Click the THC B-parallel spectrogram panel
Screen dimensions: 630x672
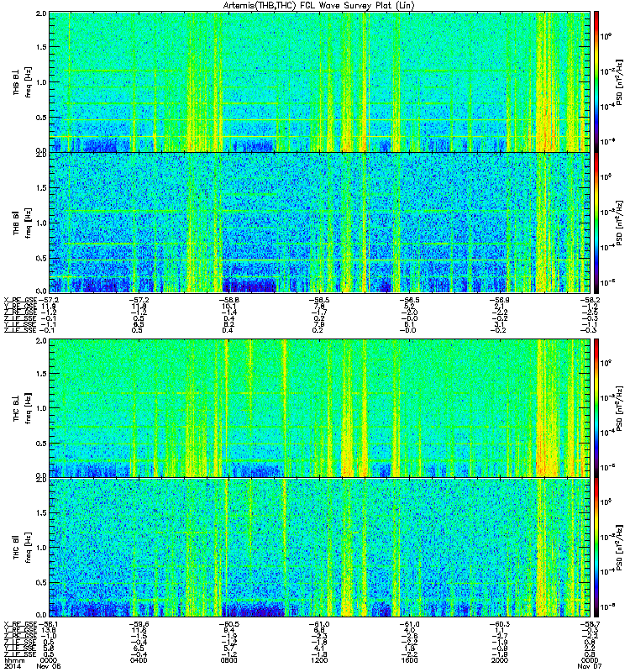coord(320,548)
